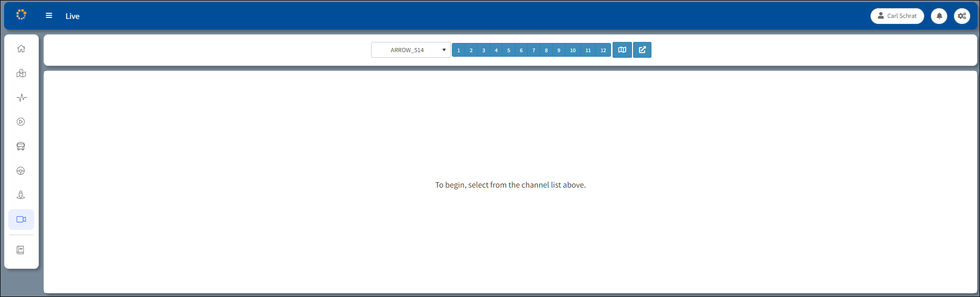Select channel 5
The image size is (980, 297).
[x=509, y=50]
